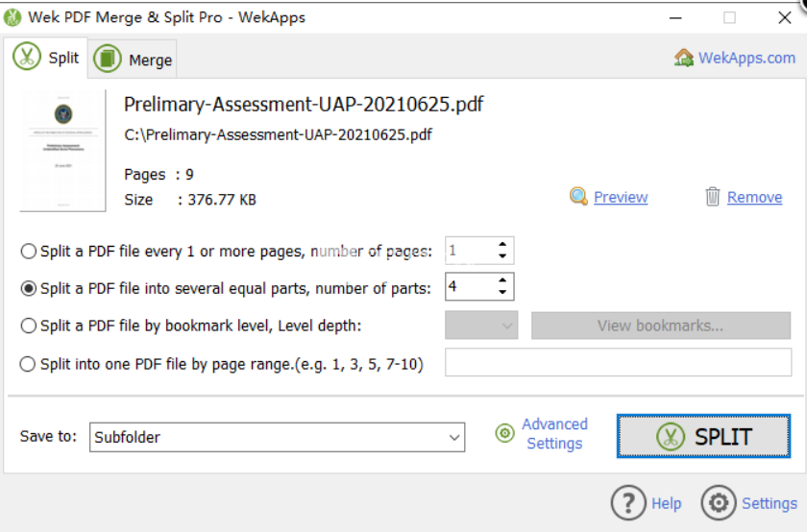
Task: Open Advanced Settings link
Action: (x=554, y=434)
